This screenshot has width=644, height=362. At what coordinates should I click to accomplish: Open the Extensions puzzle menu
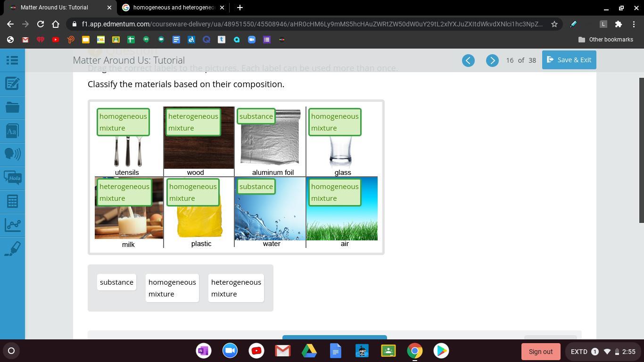coord(619,24)
